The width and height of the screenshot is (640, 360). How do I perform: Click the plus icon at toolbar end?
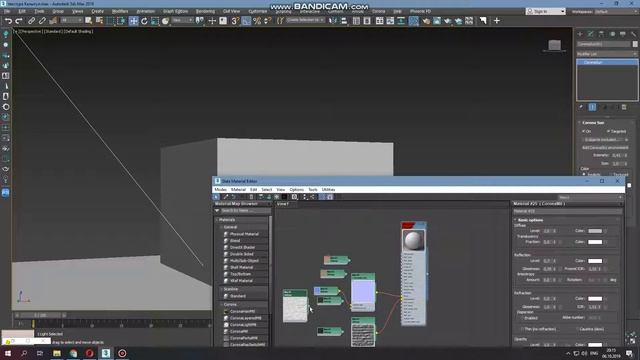click(x=497, y=21)
